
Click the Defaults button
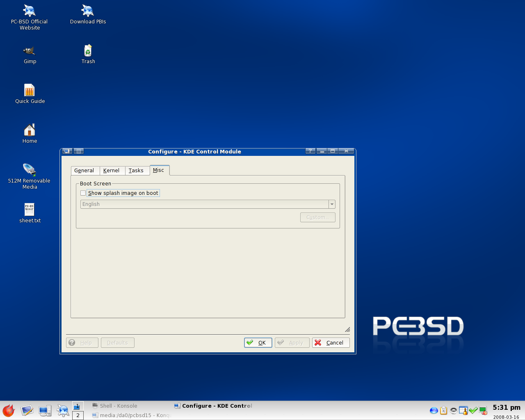(118, 342)
